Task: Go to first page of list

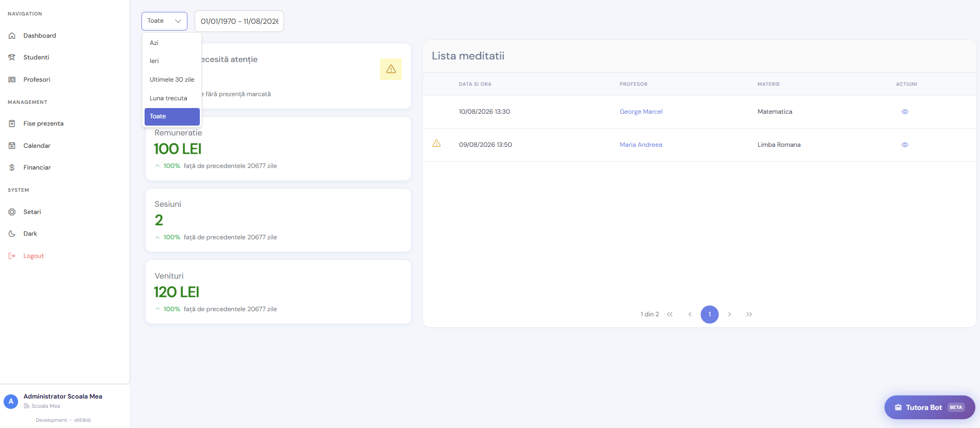Action: [x=670, y=314]
